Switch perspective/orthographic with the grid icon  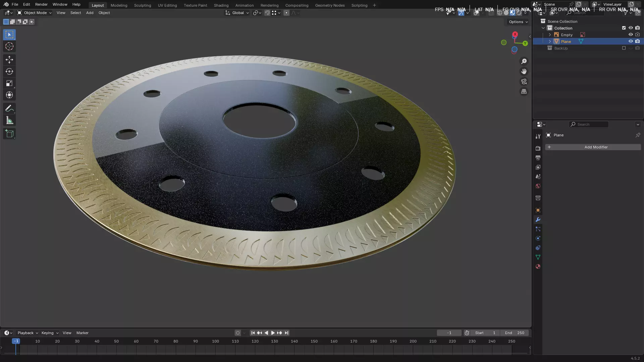[524, 92]
